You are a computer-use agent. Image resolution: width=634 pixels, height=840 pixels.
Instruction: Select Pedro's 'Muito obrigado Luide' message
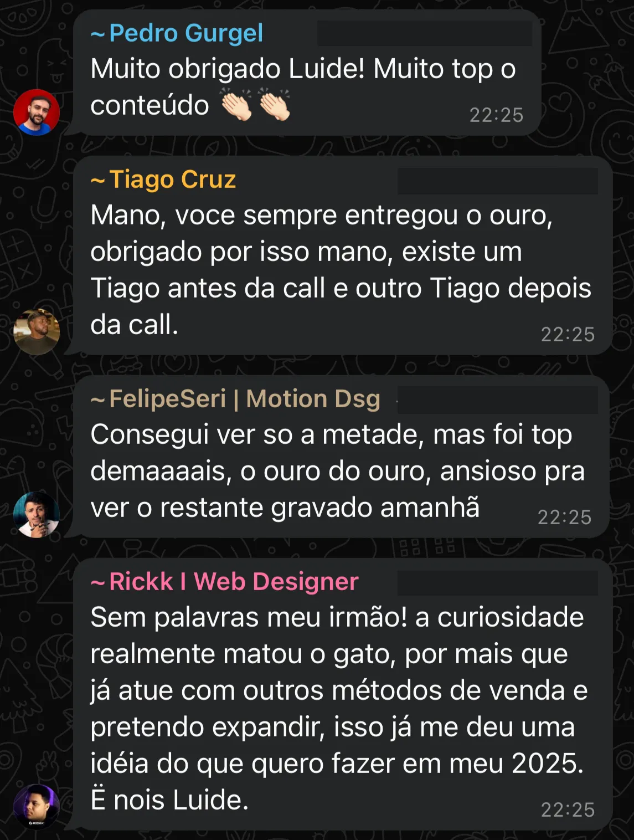coord(307,73)
